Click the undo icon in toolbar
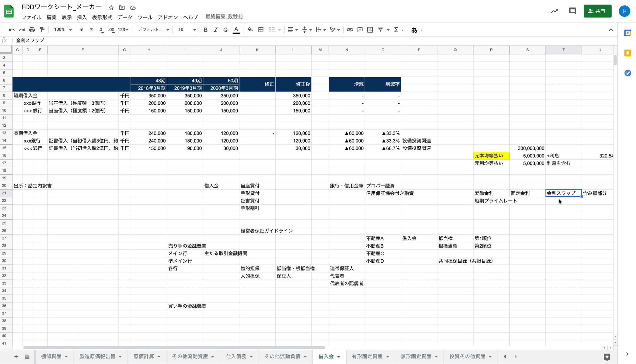Viewport: 636px width, 364px height. tap(11, 30)
